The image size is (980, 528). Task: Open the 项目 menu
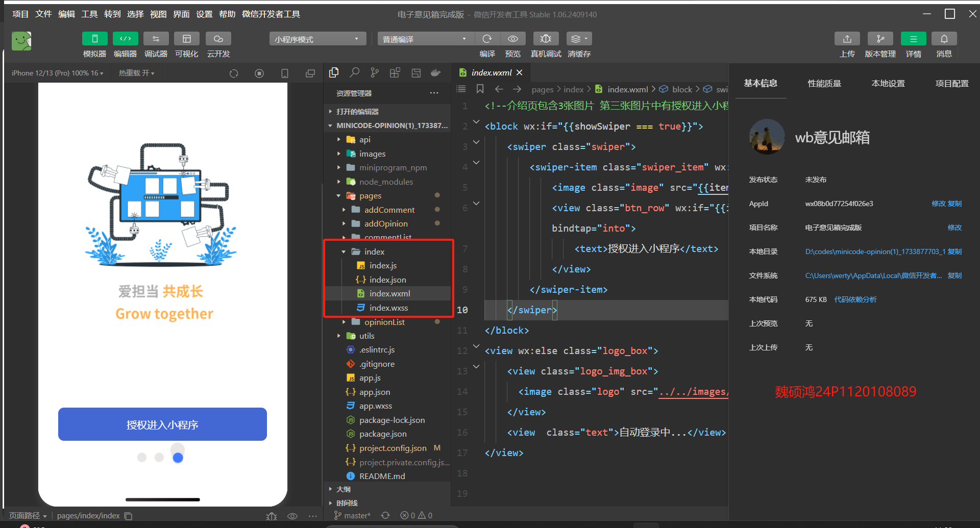click(x=20, y=14)
